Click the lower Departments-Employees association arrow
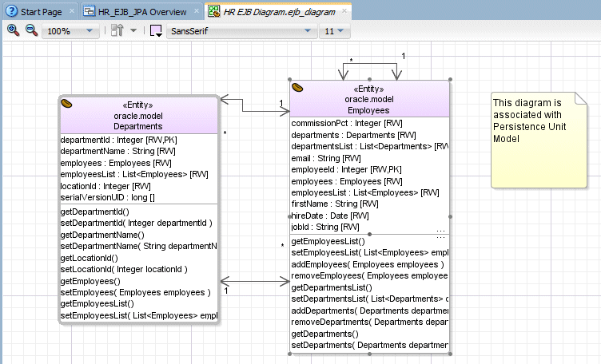 click(255, 282)
